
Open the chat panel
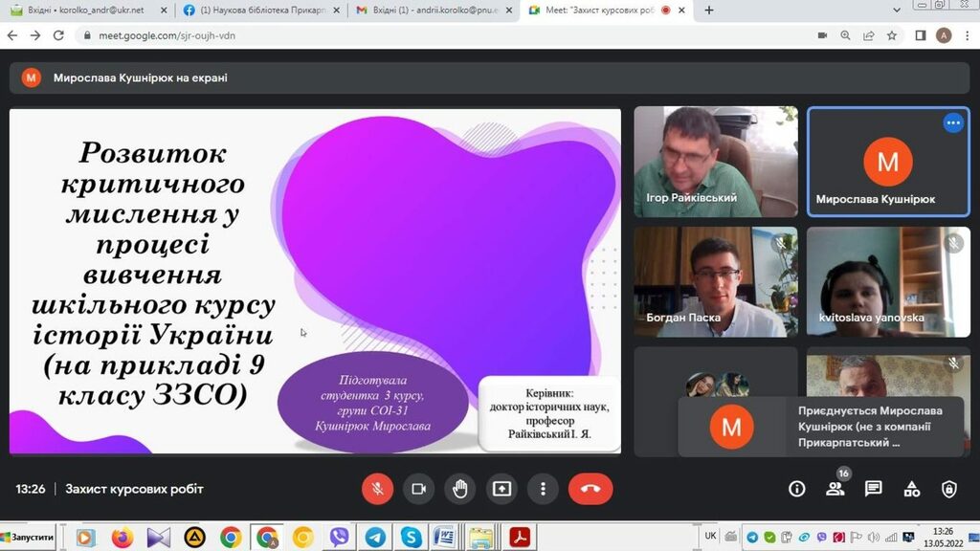pos(873,489)
